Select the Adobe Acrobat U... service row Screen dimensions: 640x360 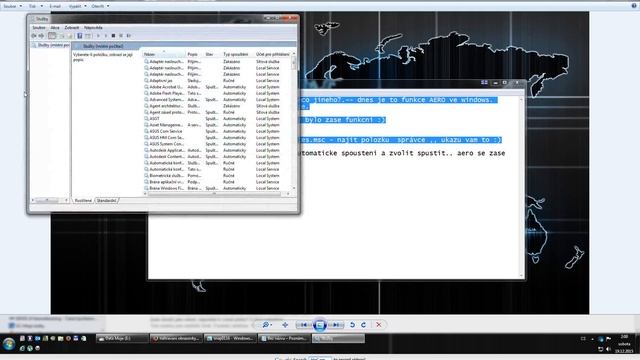[217, 87]
